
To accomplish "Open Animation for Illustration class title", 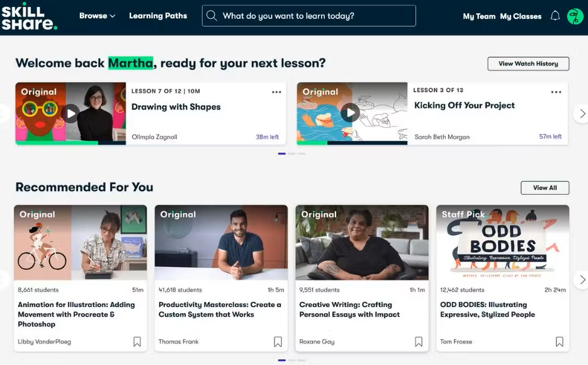I will (x=77, y=315).
